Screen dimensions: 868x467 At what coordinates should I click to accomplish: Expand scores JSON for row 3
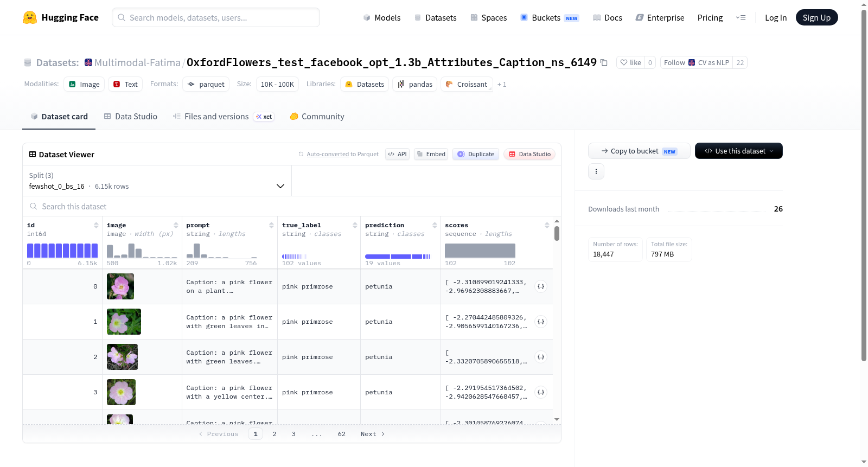click(x=541, y=392)
